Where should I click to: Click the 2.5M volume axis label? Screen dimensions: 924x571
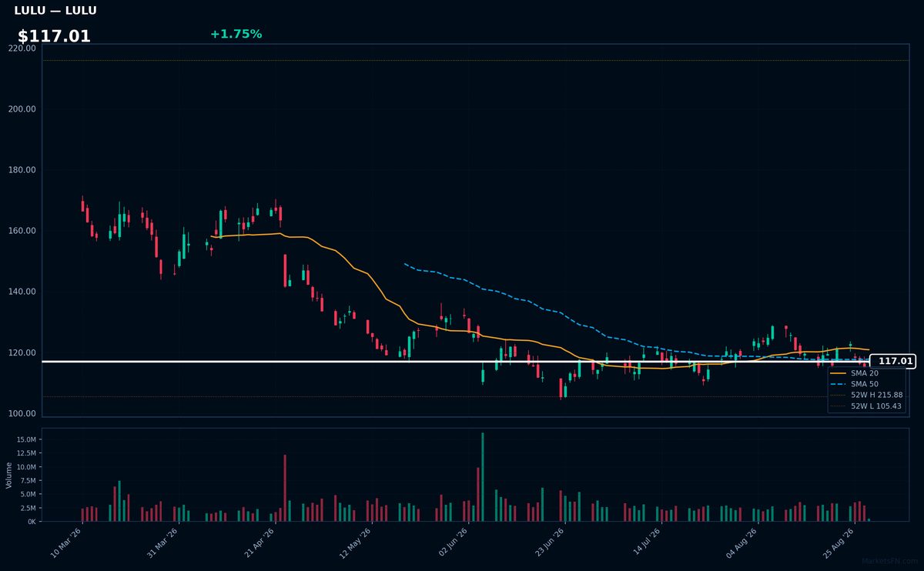pos(27,508)
